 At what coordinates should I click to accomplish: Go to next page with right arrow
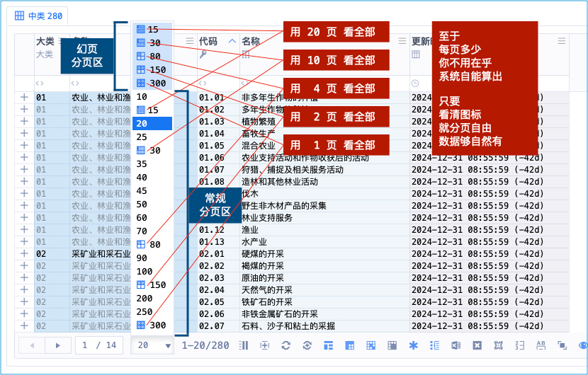tap(58, 345)
